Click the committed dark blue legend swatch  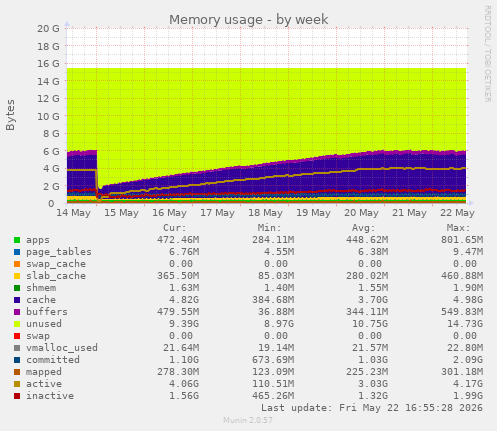(17, 360)
